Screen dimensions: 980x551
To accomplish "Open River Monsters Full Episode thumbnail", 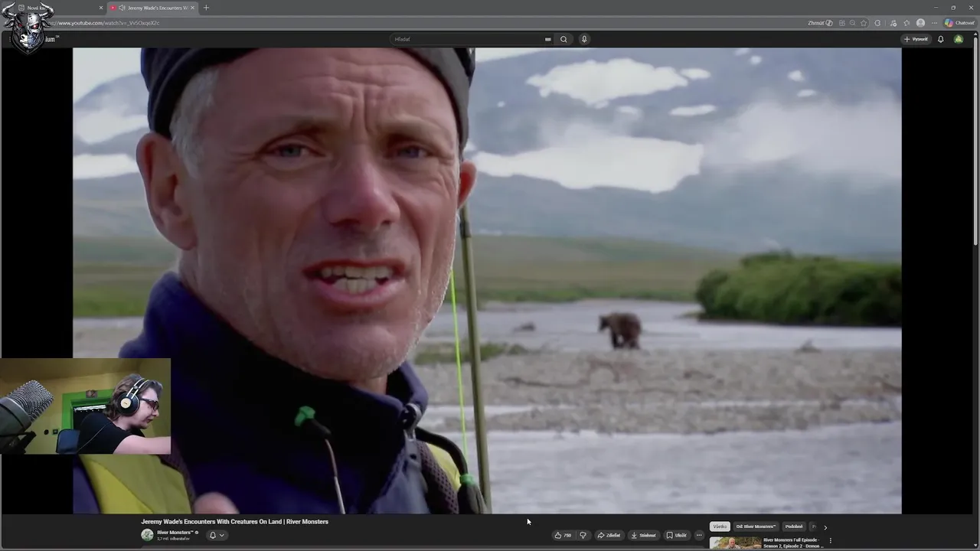I will 735,543.
